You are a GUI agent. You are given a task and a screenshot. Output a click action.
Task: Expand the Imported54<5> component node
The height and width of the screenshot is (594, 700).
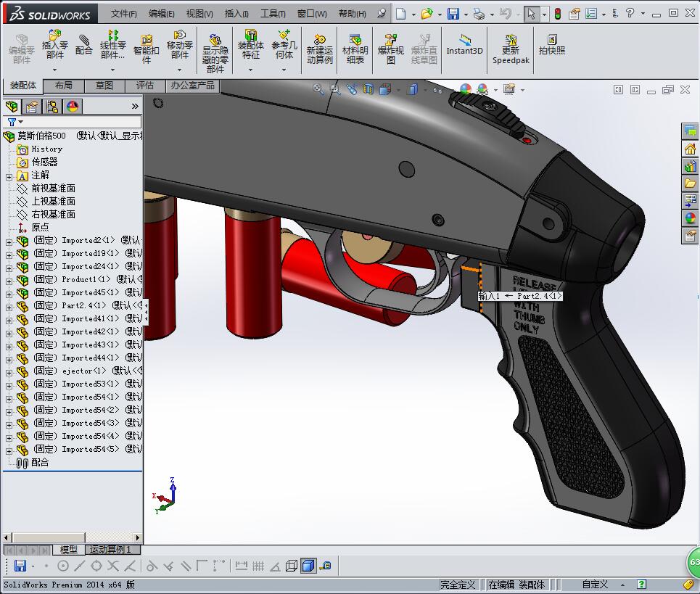[x=9, y=451]
